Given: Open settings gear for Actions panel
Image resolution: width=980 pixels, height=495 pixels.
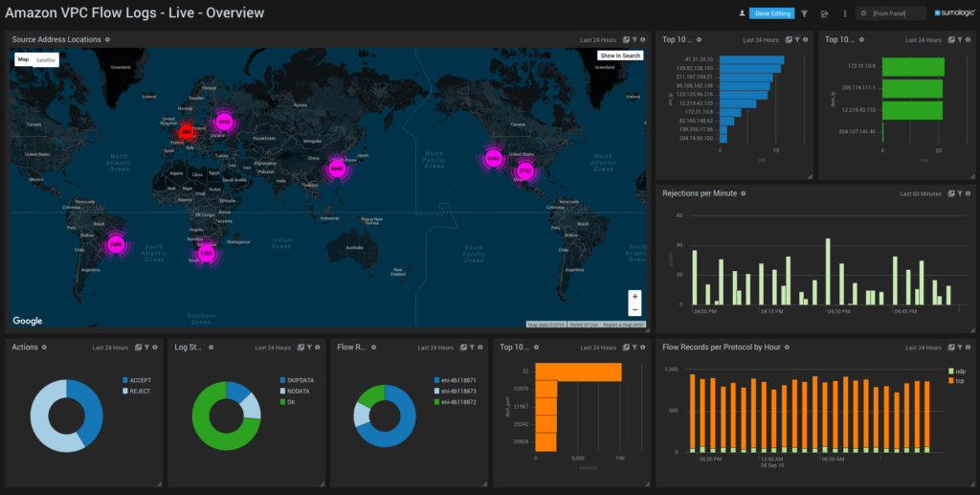Looking at the screenshot, I should point(44,348).
